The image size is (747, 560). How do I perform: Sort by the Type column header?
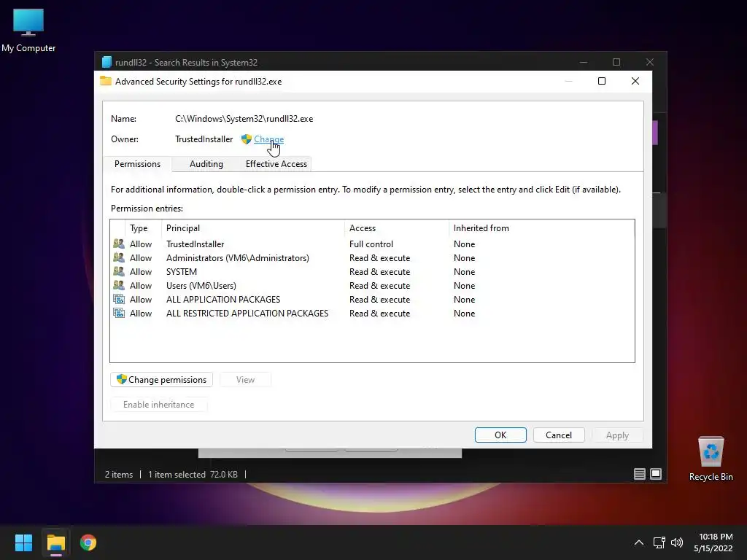pos(143,228)
